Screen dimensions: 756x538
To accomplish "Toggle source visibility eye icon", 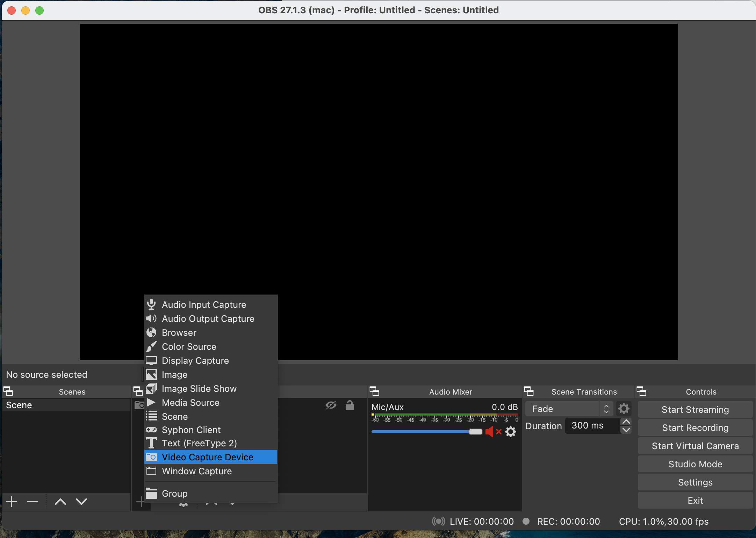I will (331, 405).
